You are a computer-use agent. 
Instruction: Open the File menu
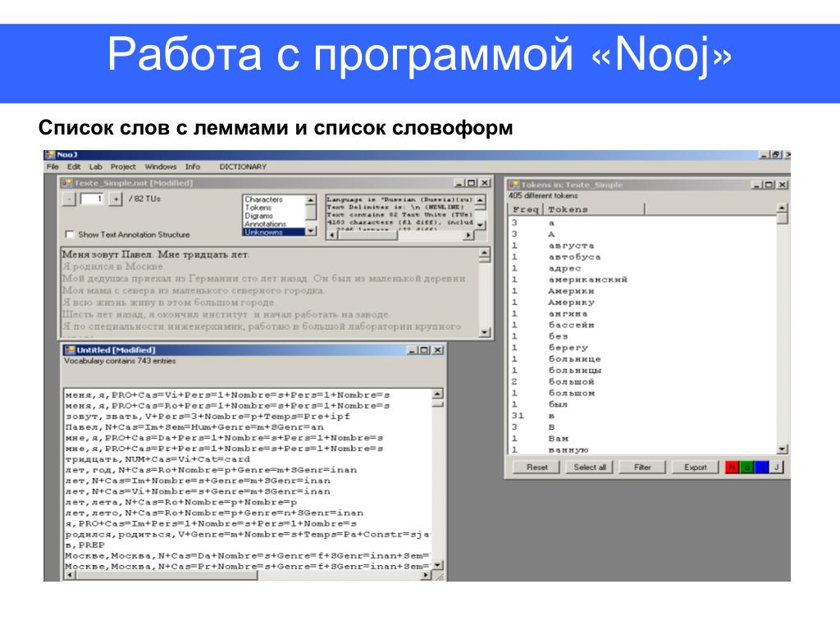click(x=52, y=167)
